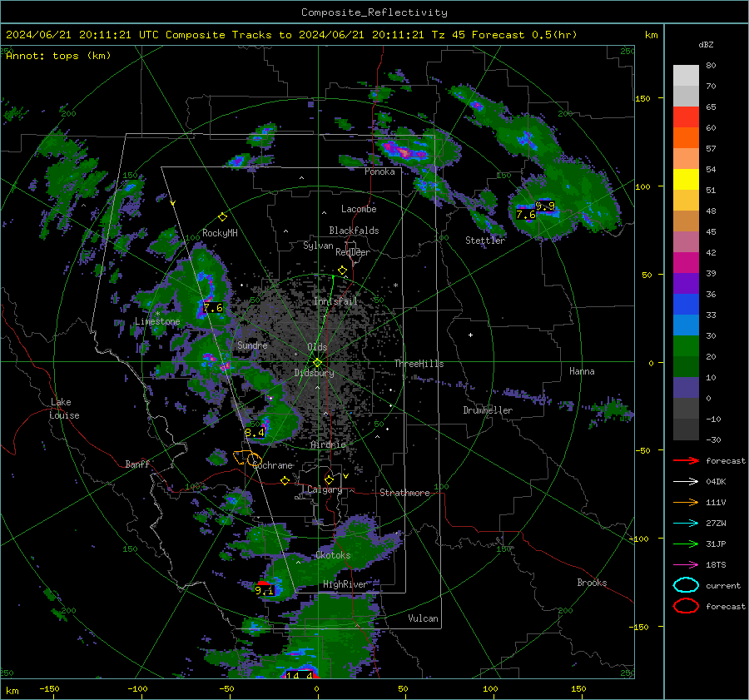The width and height of the screenshot is (749, 700).
Task: Click the red forecast ellipse legend icon
Action: (686, 606)
